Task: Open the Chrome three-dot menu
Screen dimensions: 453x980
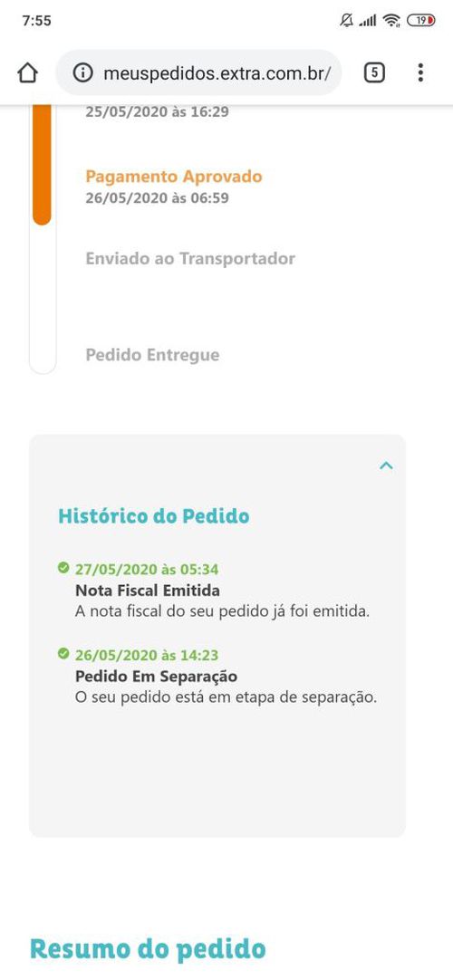Action: coord(420,72)
